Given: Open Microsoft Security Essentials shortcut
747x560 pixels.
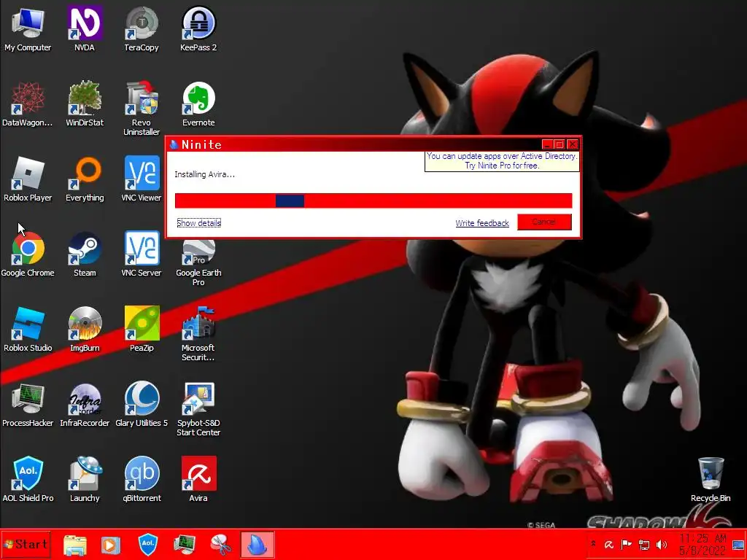Looking at the screenshot, I should coord(198,334).
